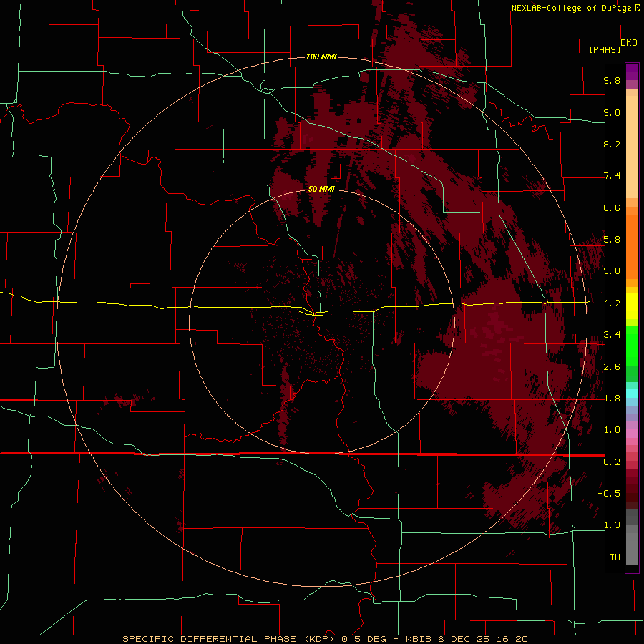Click the Specific Differential Phase KBIS caption
The image size is (644, 644).
click(x=325, y=639)
